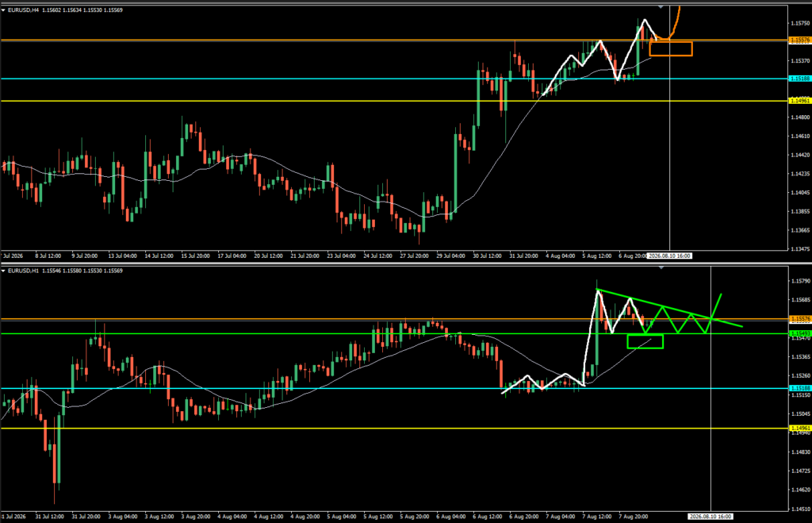812x523 pixels.
Task: Click the 7 Aug 20:00 time label on H1 axis
Action: (634, 517)
